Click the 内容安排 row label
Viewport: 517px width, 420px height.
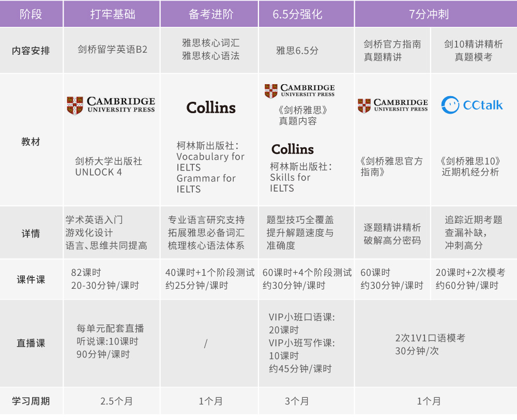click(31, 51)
